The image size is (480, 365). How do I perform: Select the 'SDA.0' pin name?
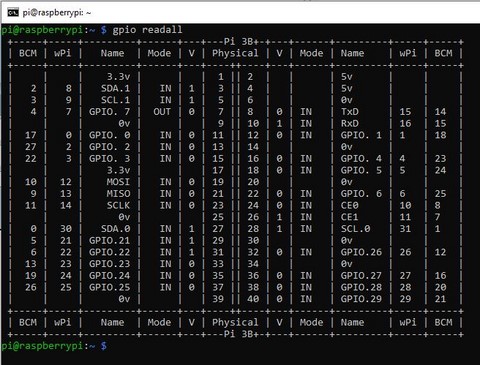[115, 229]
